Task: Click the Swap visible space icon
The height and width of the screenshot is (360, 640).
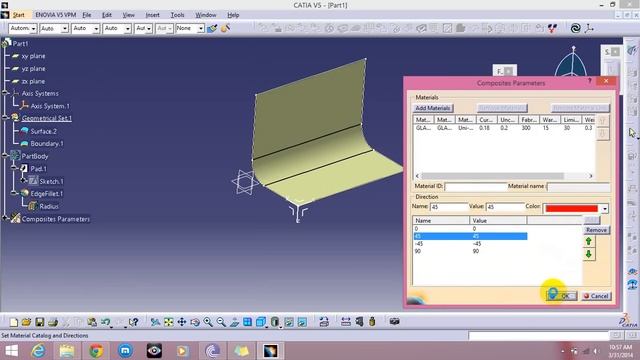Action: (302, 322)
